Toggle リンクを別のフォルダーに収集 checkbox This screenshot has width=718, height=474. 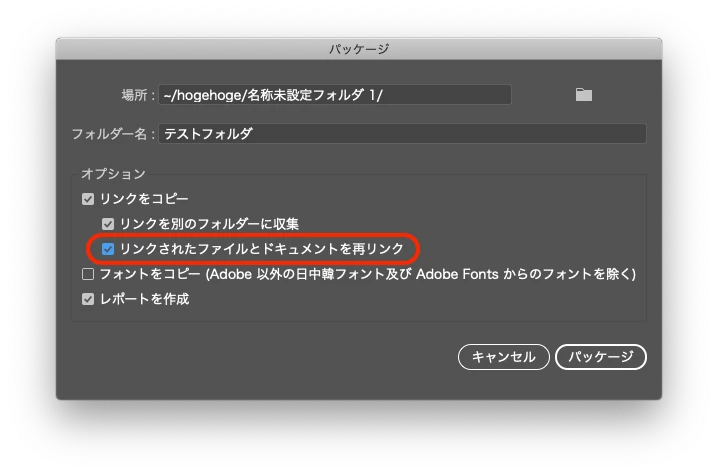[x=108, y=224]
